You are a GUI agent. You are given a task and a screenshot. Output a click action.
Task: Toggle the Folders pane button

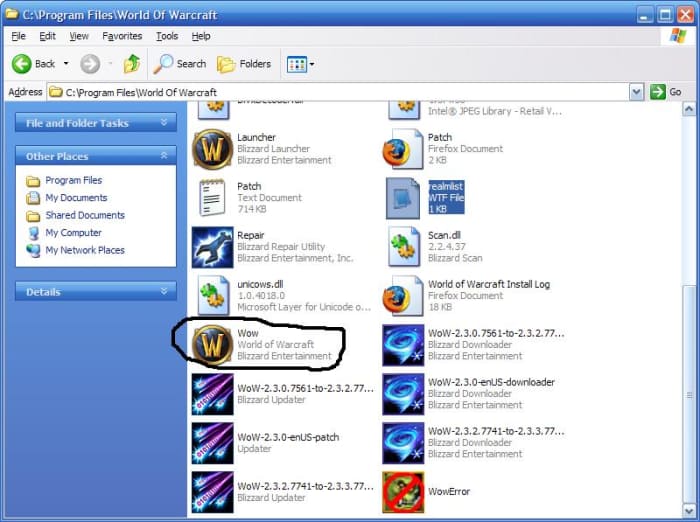pyautogui.click(x=244, y=64)
